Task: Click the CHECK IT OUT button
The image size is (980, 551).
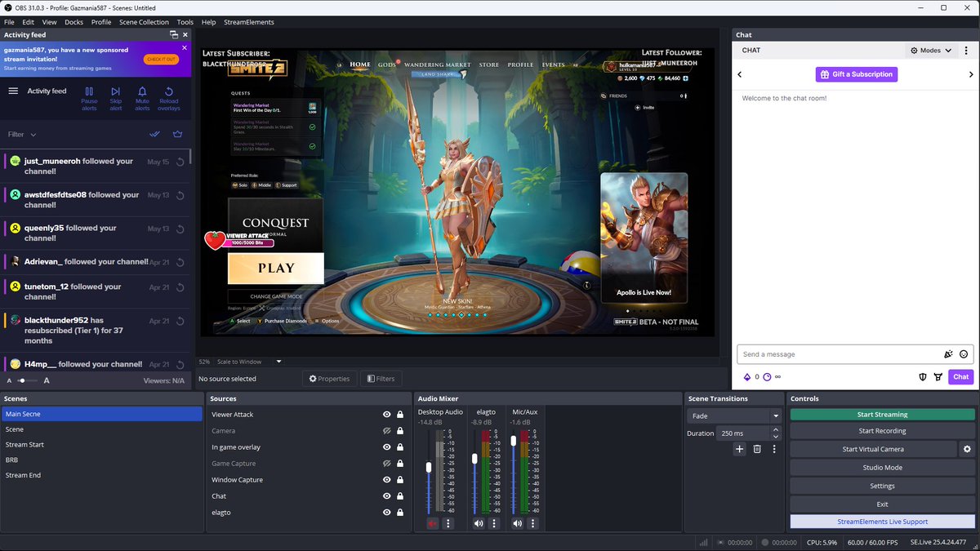Action: coord(160,60)
